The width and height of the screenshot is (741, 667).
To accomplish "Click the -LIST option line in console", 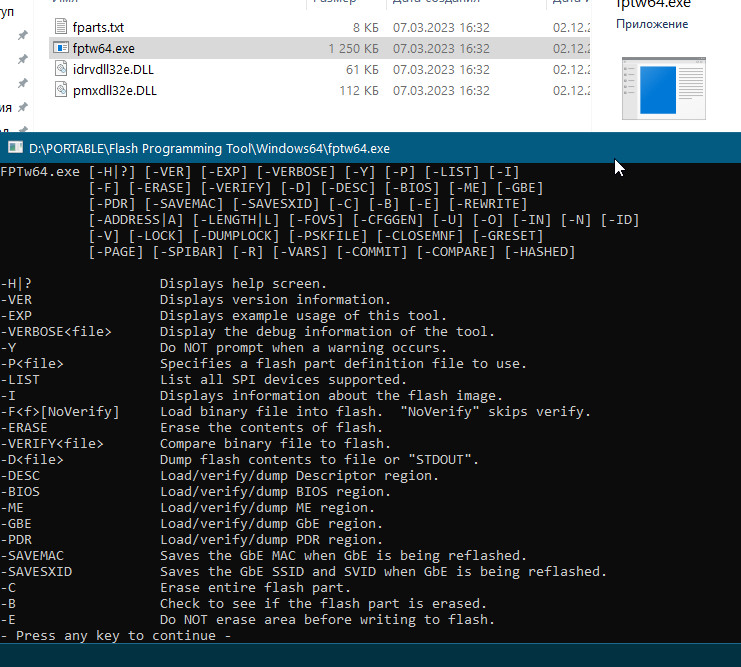I will point(203,380).
